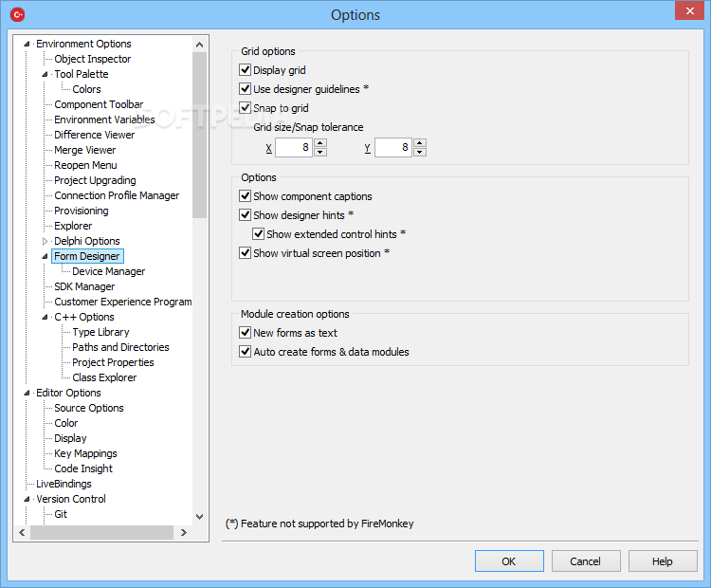Uncheck Show extended control hints
711x588 pixels.
coord(259,234)
